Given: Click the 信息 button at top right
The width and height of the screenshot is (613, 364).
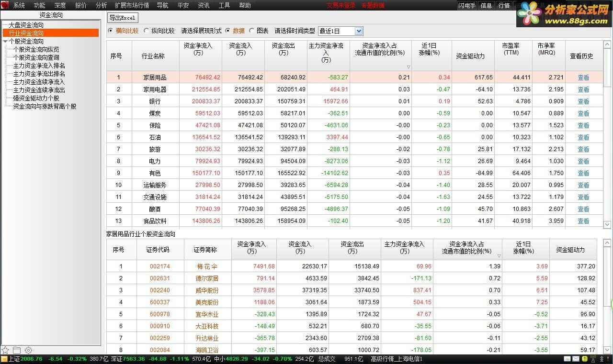Looking at the screenshot, I should tap(486, 6).
